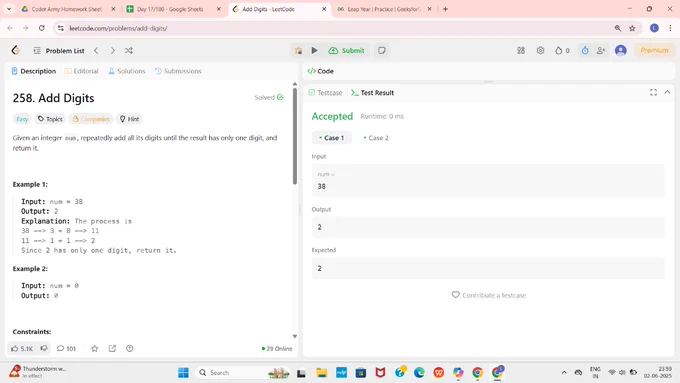Open the settings gear icon
Image resolution: width=680 pixels, height=383 pixels.
point(540,50)
